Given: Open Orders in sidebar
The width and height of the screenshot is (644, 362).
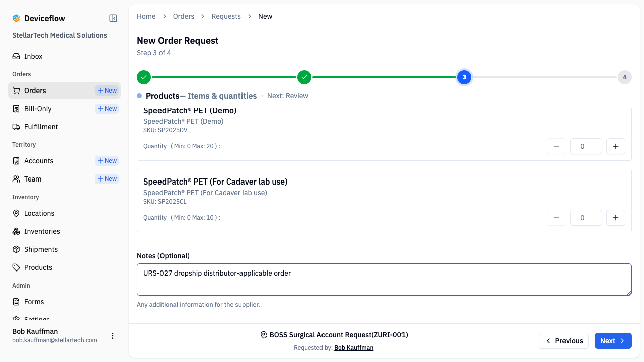Looking at the screenshot, I should (x=64, y=90).
